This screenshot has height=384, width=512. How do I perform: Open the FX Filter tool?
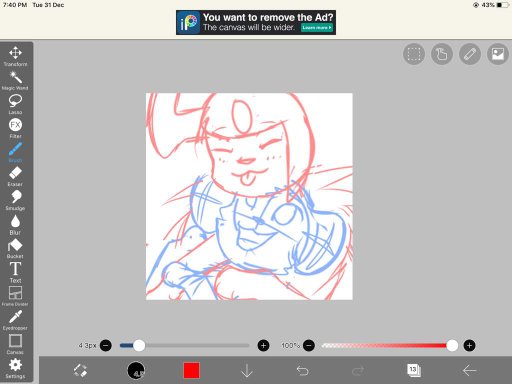pos(15,128)
